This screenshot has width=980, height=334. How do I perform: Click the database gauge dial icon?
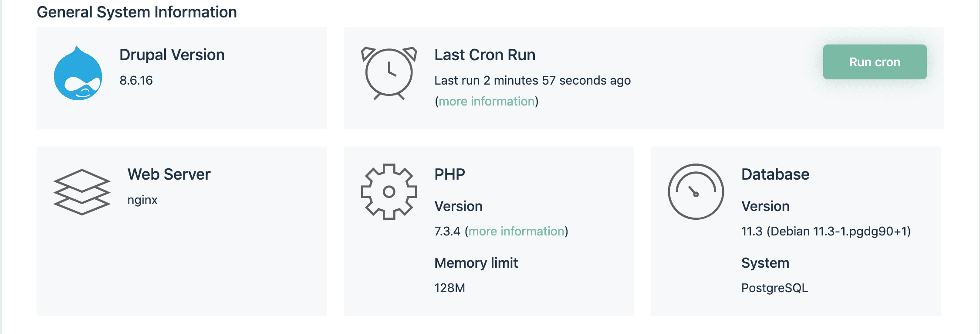pyautogui.click(x=696, y=191)
